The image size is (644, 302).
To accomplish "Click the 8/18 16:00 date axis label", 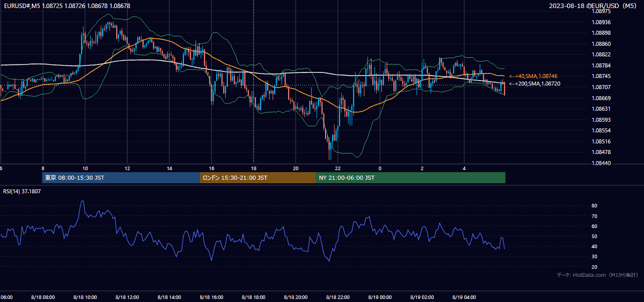I will [211, 297].
